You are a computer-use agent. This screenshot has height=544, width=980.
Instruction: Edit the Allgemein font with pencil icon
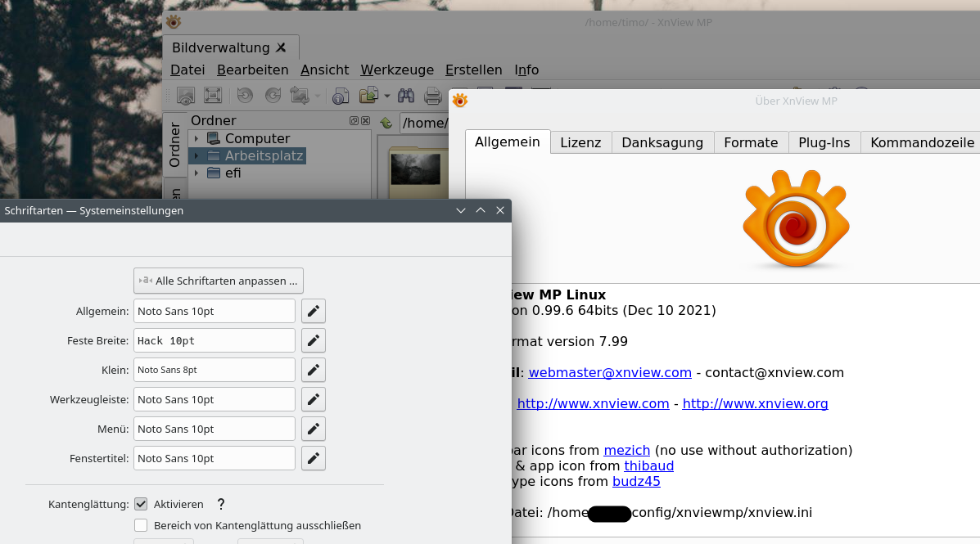[313, 311]
